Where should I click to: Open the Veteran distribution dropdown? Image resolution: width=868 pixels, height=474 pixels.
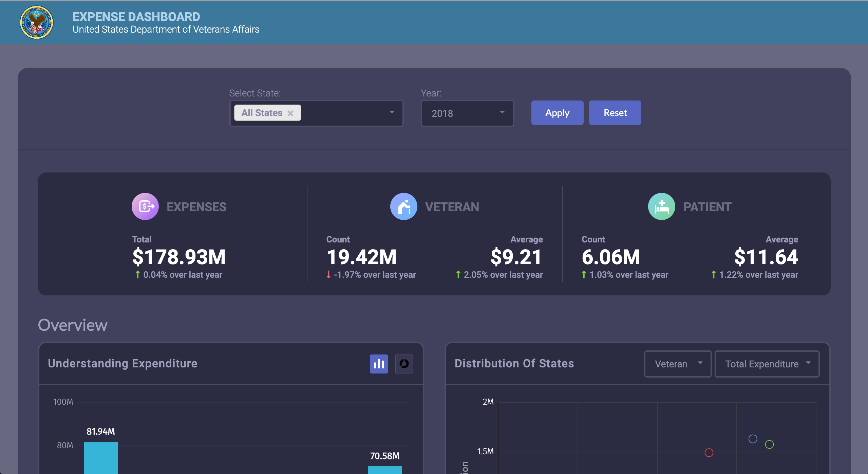click(x=677, y=364)
